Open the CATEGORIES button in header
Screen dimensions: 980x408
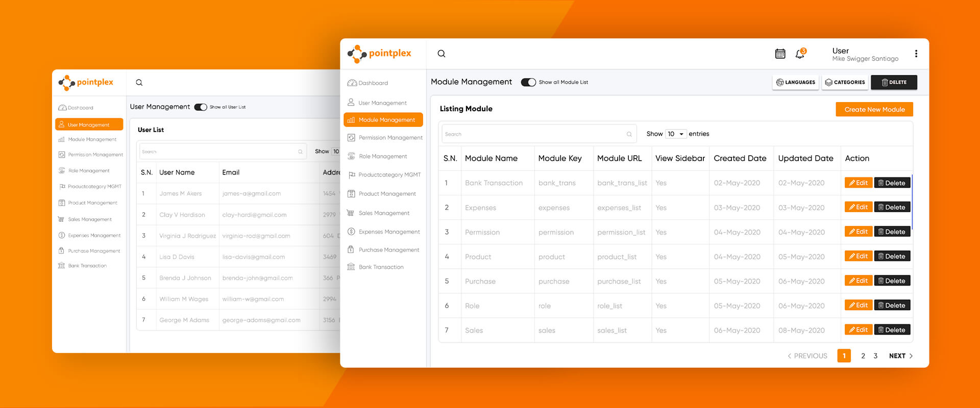845,82
